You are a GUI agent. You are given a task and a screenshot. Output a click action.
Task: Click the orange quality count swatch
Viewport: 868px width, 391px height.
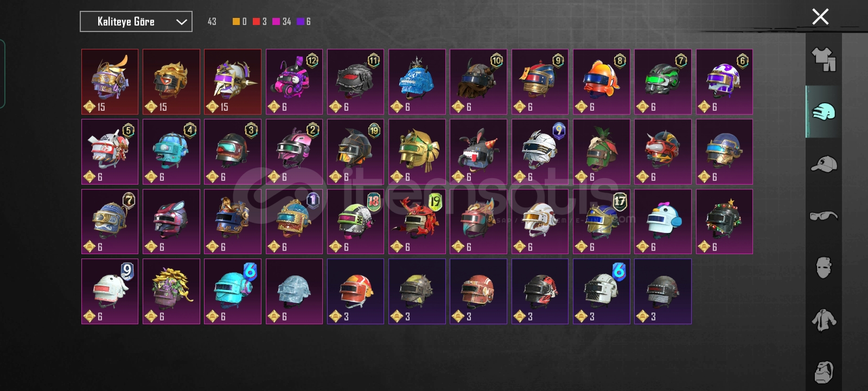[236, 22]
